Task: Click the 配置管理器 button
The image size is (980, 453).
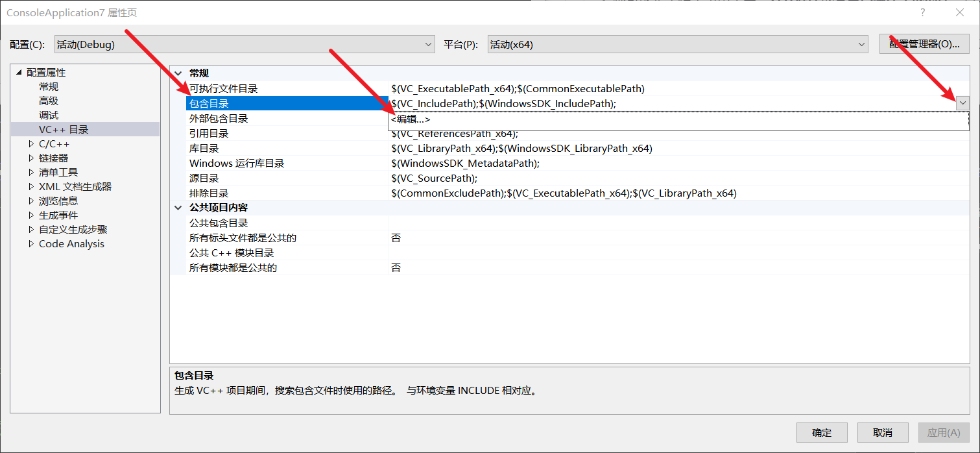Action: pos(924,44)
